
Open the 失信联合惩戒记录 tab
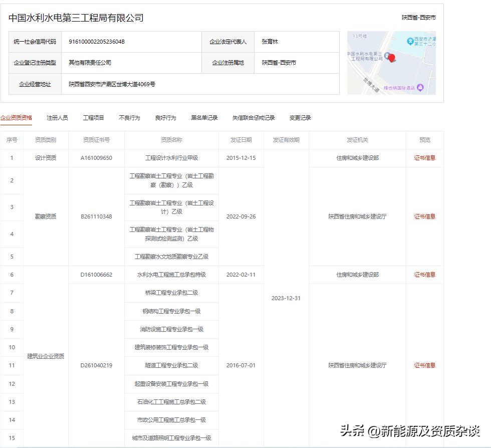coord(255,117)
